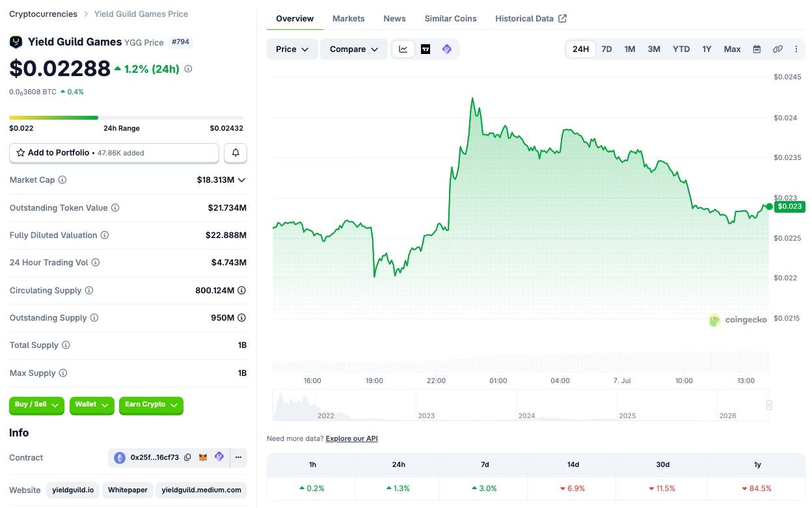Viewport: 812px width, 508px height.
Task: Click the $0.02288 current price
Action: 60,68
